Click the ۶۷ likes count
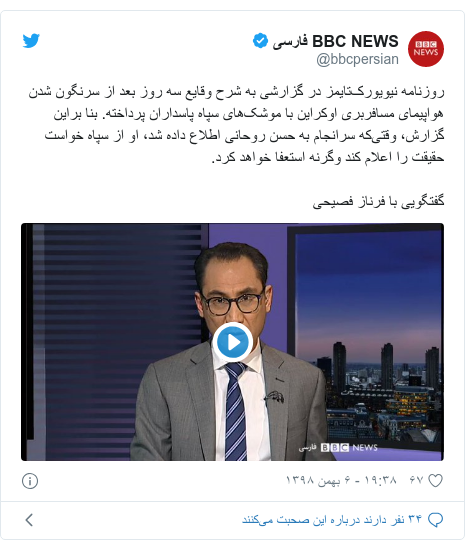 coord(416,480)
